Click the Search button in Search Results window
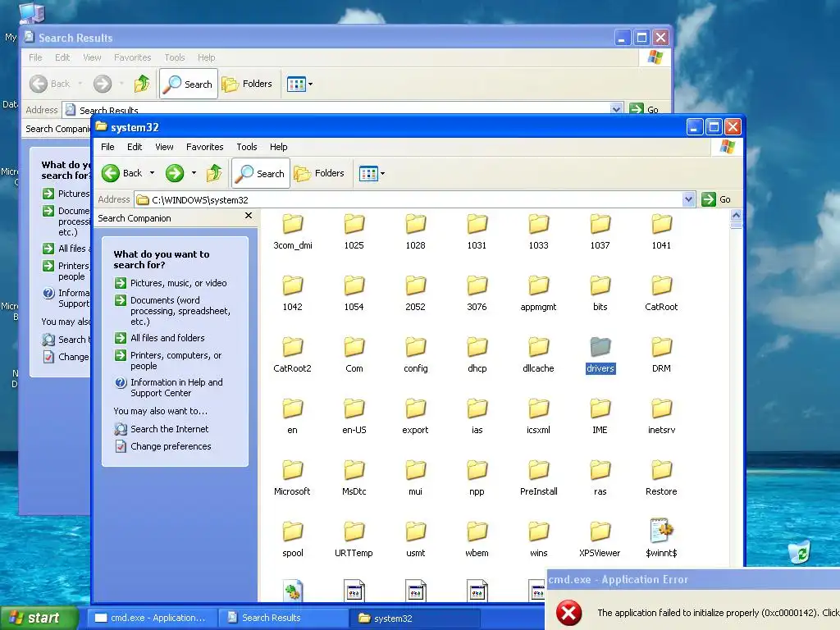840x630 pixels. (x=189, y=84)
